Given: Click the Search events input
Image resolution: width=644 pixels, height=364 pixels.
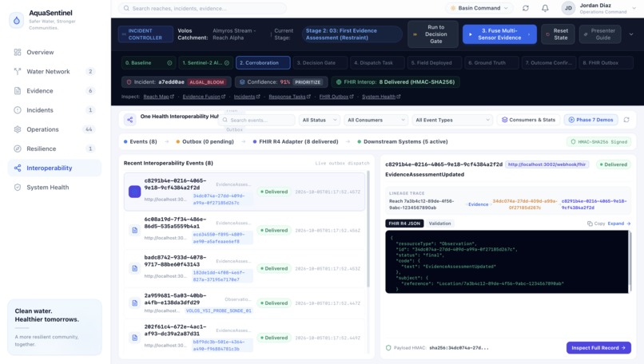Looking at the screenshot, I should (257, 120).
